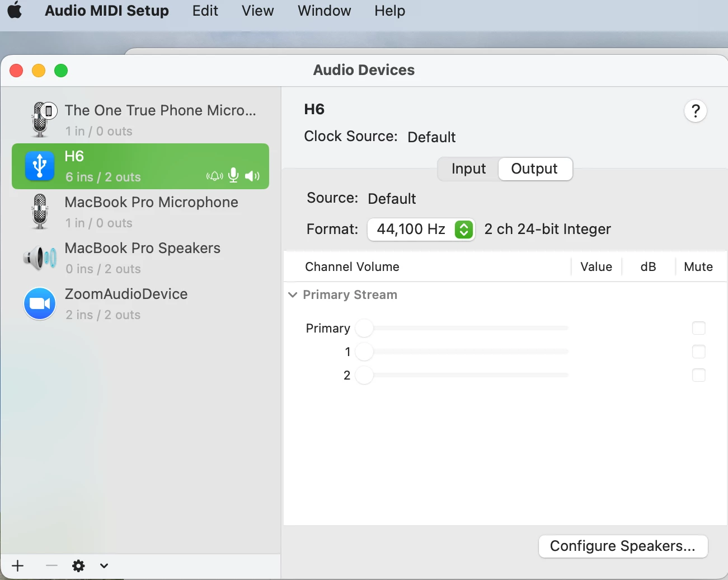The image size is (728, 580).
Task: Open the Window menu
Action: 324,11
